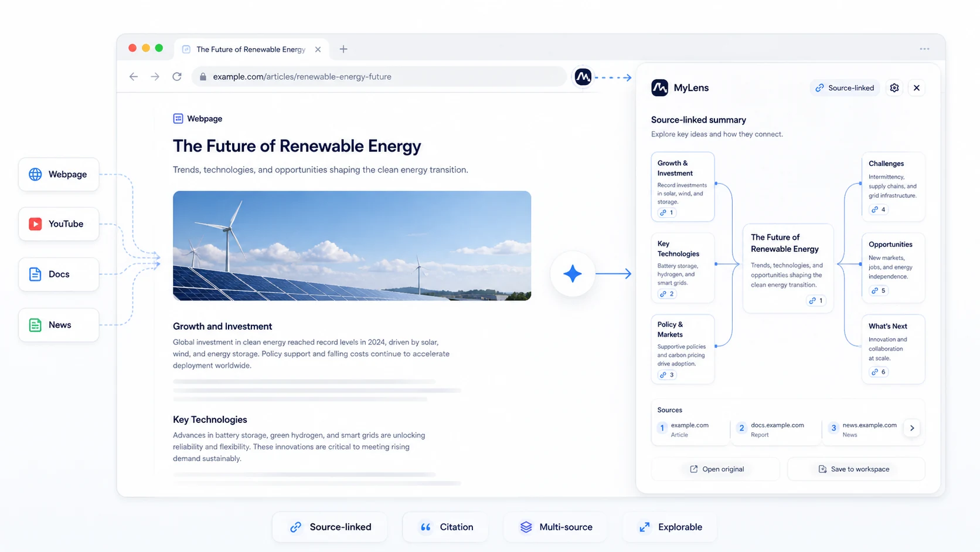
Task: Open the Policy & Markets card
Action: point(683,349)
